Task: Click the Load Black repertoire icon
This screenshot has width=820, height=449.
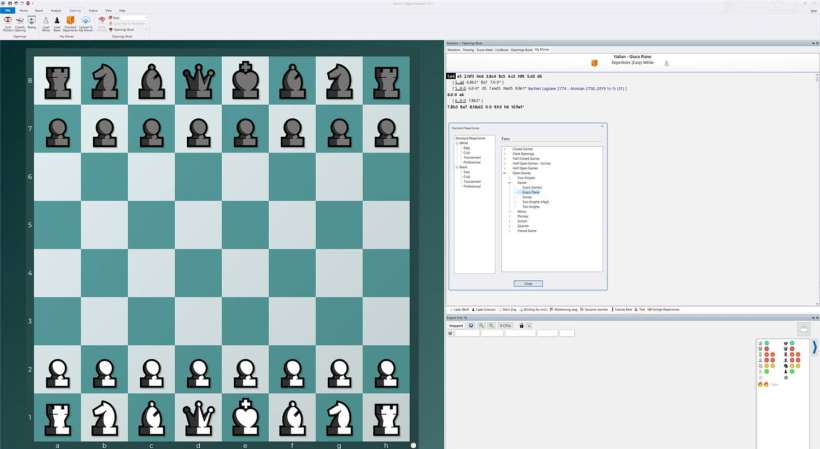Action: (57, 22)
